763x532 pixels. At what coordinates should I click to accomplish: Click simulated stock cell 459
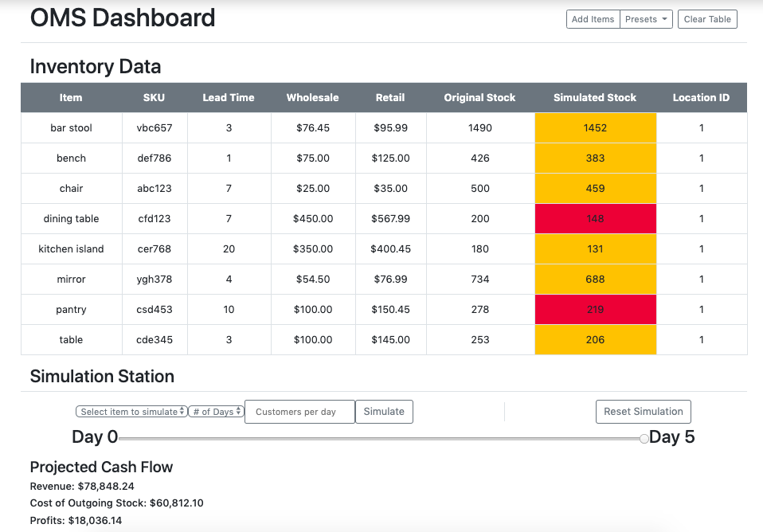[595, 189]
